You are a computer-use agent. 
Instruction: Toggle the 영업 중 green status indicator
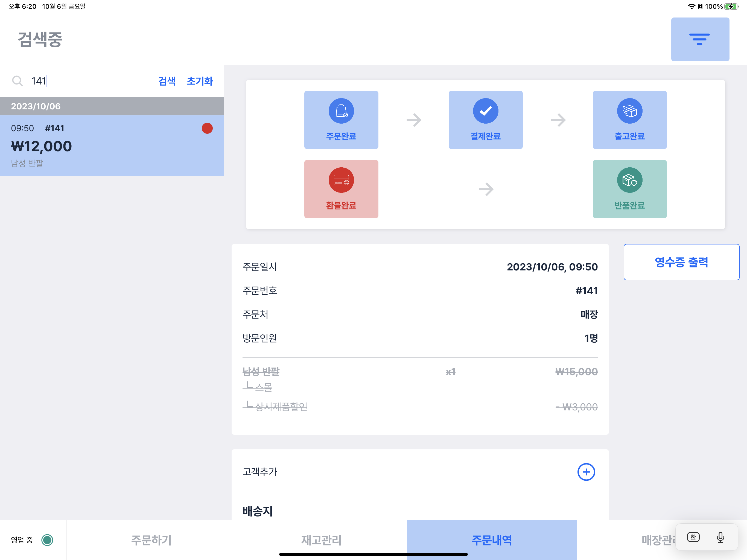(x=47, y=540)
